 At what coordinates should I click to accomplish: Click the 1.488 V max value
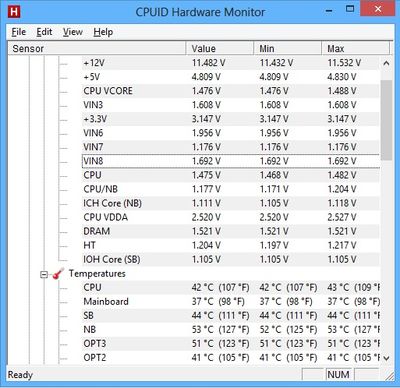[342, 91]
